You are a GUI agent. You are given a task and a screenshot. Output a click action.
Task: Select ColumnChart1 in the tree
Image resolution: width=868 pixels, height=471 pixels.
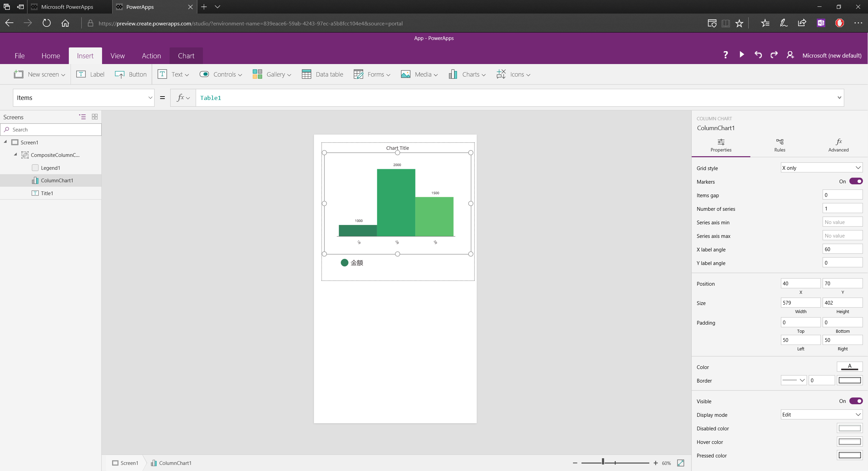pyautogui.click(x=57, y=180)
